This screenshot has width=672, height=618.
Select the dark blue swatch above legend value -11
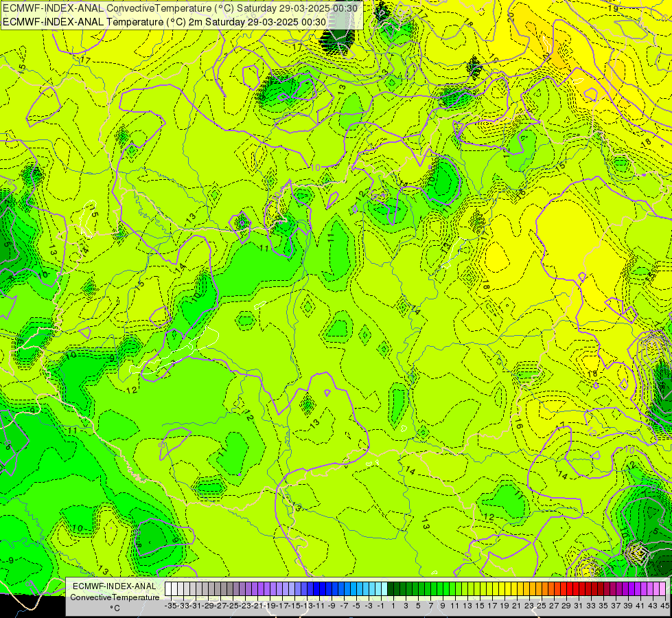[x=316, y=588]
